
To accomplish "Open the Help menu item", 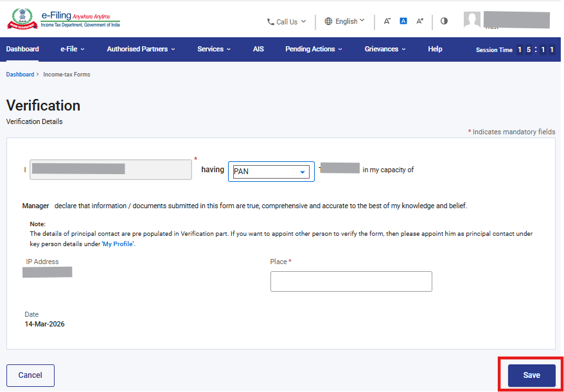I will [x=436, y=49].
